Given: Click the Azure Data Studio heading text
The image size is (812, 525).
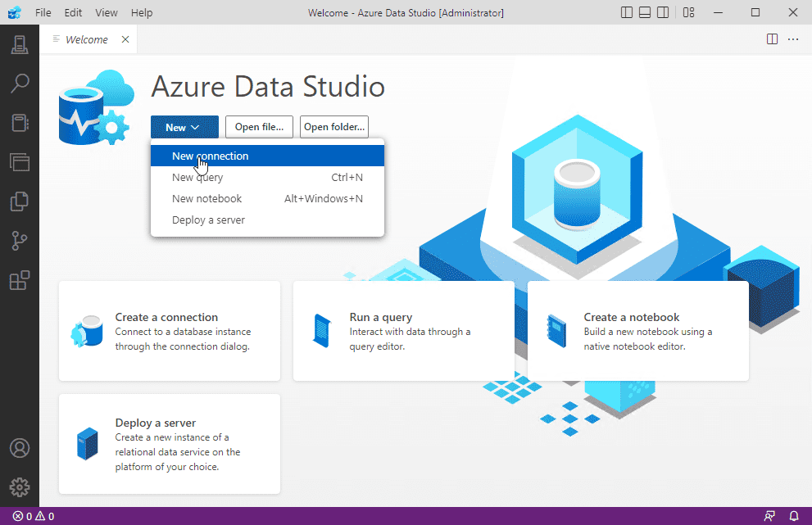Looking at the screenshot, I should coord(268,86).
